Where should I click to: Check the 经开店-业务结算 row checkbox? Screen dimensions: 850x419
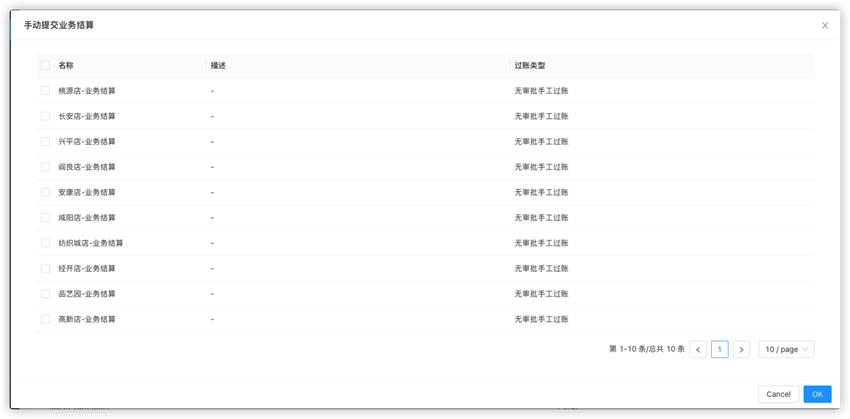click(46, 268)
